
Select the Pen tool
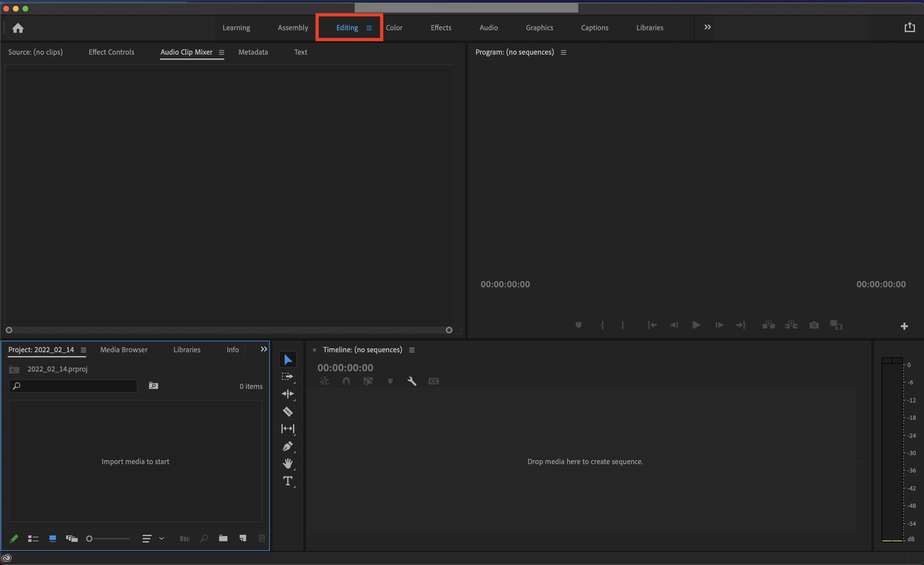[x=288, y=446]
